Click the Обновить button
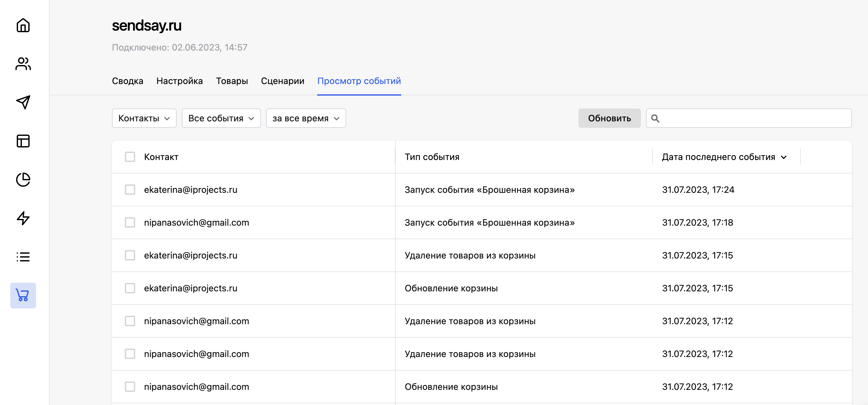 point(609,118)
